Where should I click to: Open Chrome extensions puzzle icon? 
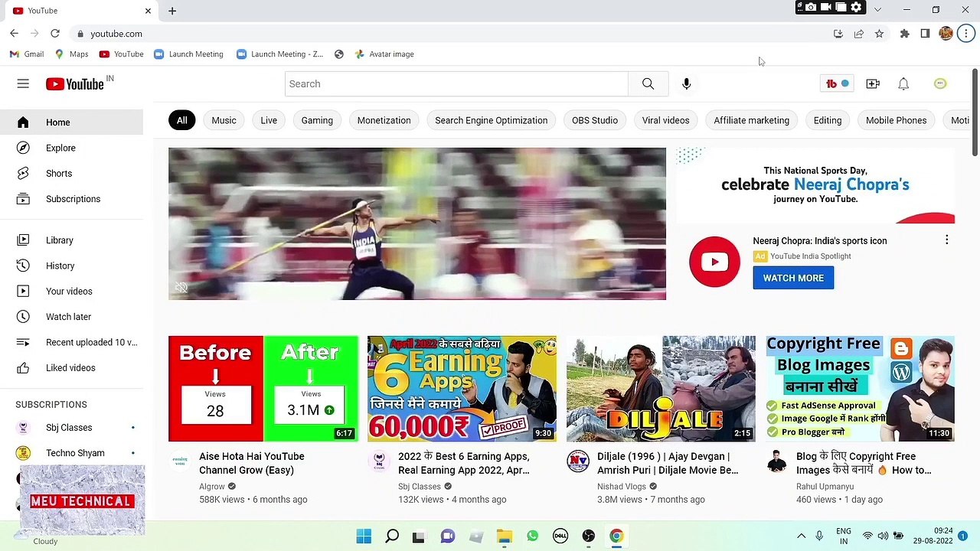click(x=904, y=34)
